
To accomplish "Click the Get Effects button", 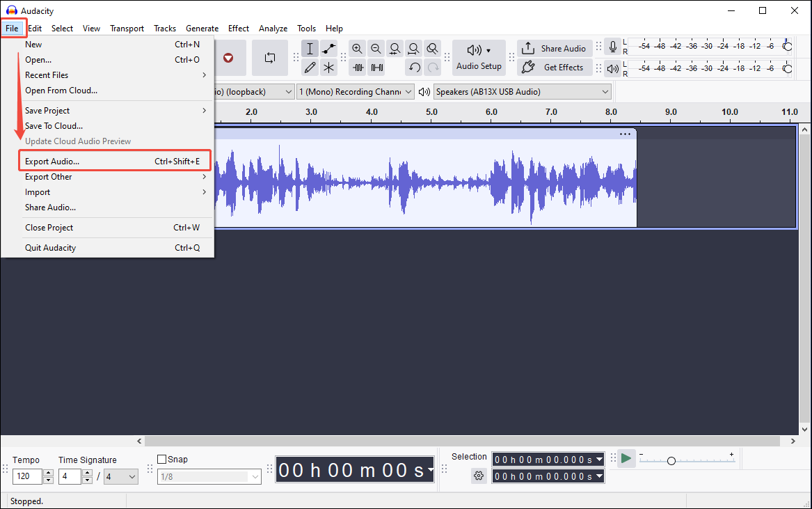I will pyautogui.click(x=555, y=67).
